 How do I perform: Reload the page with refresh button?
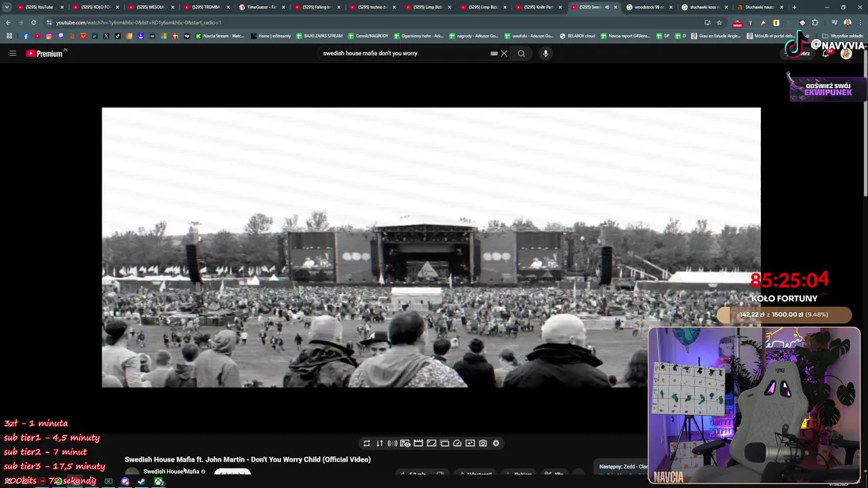coord(33,22)
